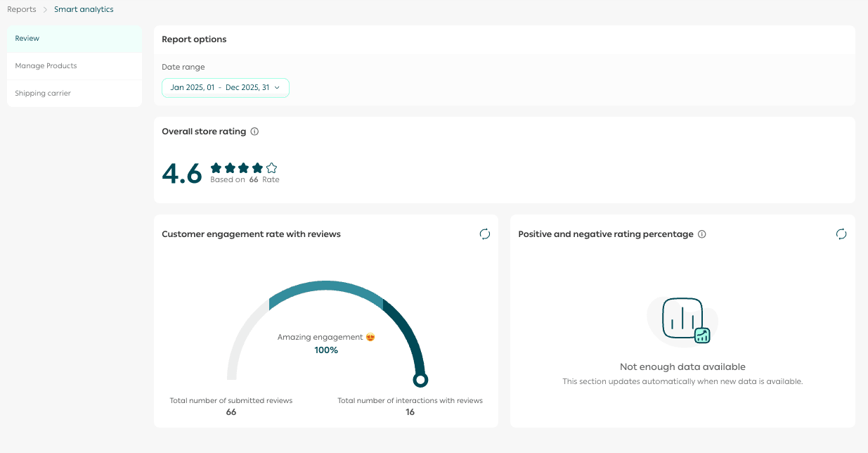Click the info icon beside Overall store rating
The image size is (868, 453).
254,132
